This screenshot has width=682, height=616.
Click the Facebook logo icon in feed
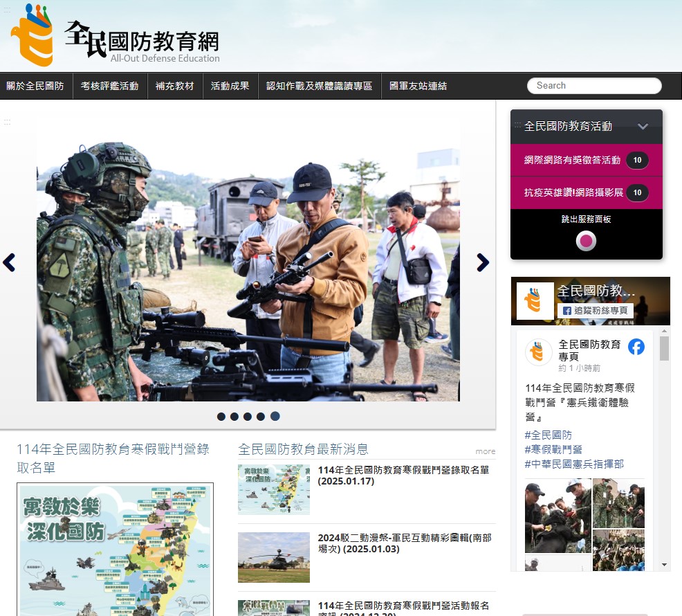coord(636,347)
